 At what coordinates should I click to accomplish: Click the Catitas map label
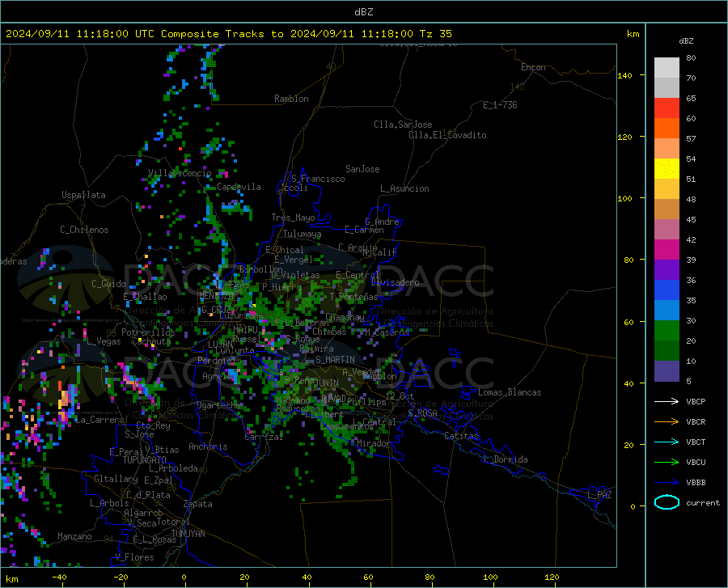(462, 436)
